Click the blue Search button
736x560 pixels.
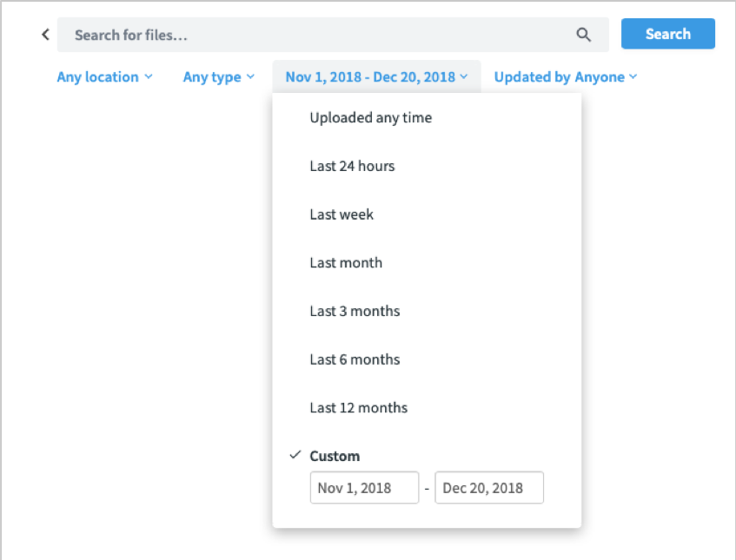667,34
